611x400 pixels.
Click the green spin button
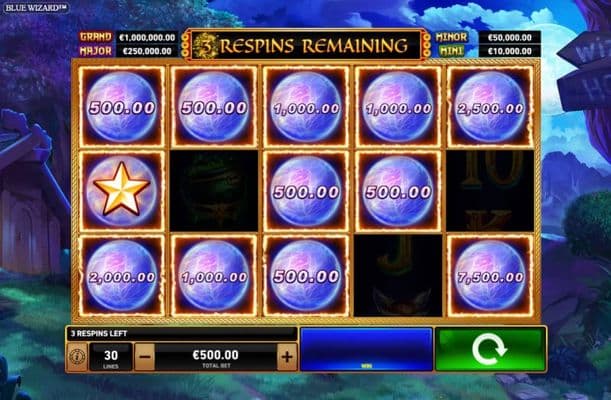[490, 349]
